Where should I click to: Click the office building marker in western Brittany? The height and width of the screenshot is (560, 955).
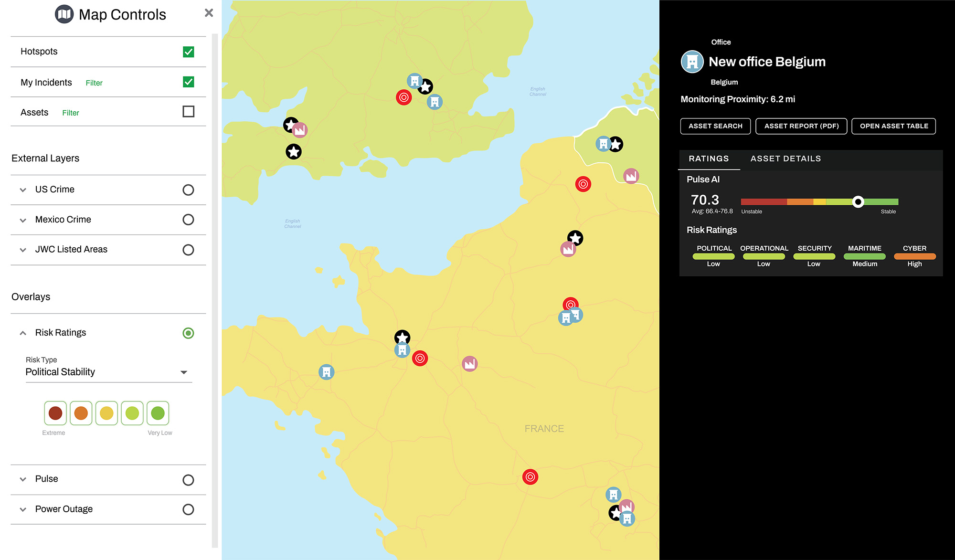(x=327, y=372)
